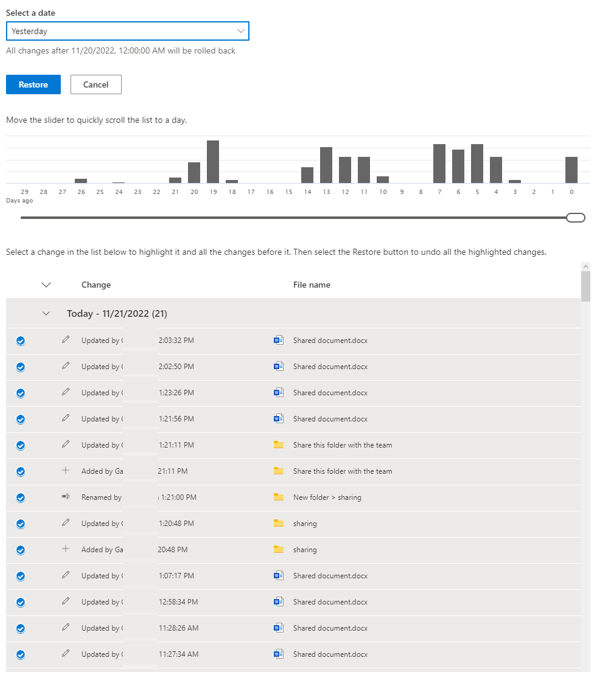Click the Word file icon in 1:07:17 PM row
The height and width of the screenshot is (688, 592).
coord(278,575)
